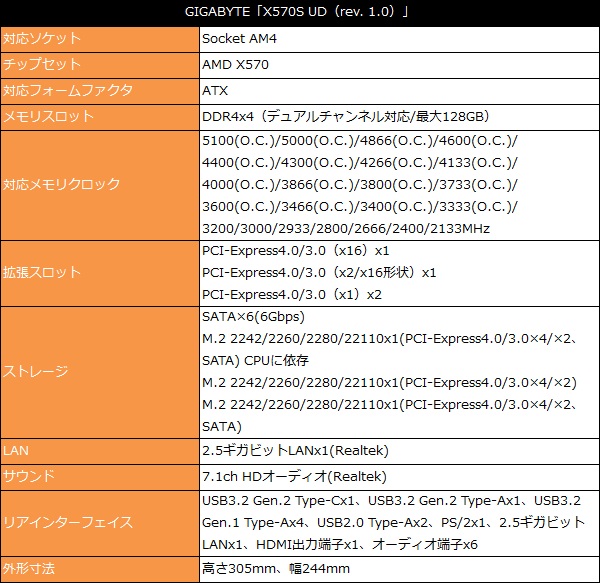Screen dimensions: 600x583
Task: Click the line starting '5100(O.C.)/5000(O.C.)'
Action: coord(360,141)
